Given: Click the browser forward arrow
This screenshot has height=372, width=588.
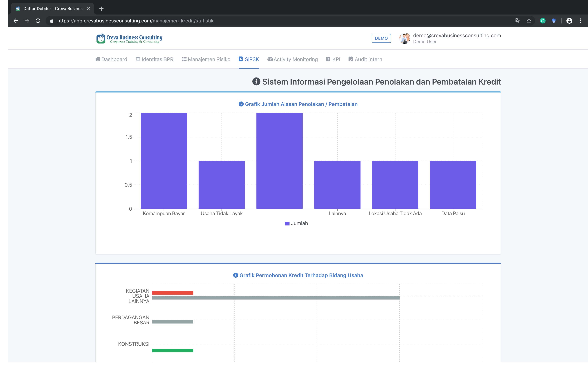Looking at the screenshot, I should 27,21.
